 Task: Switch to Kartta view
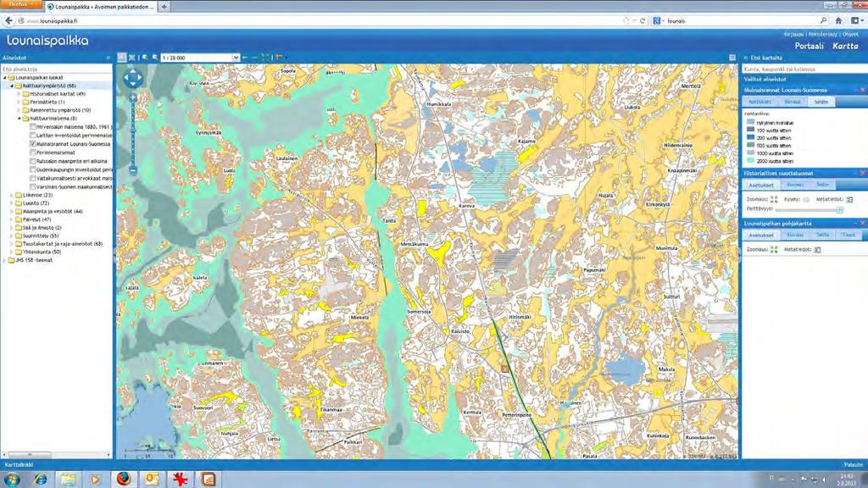click(845, 46)
